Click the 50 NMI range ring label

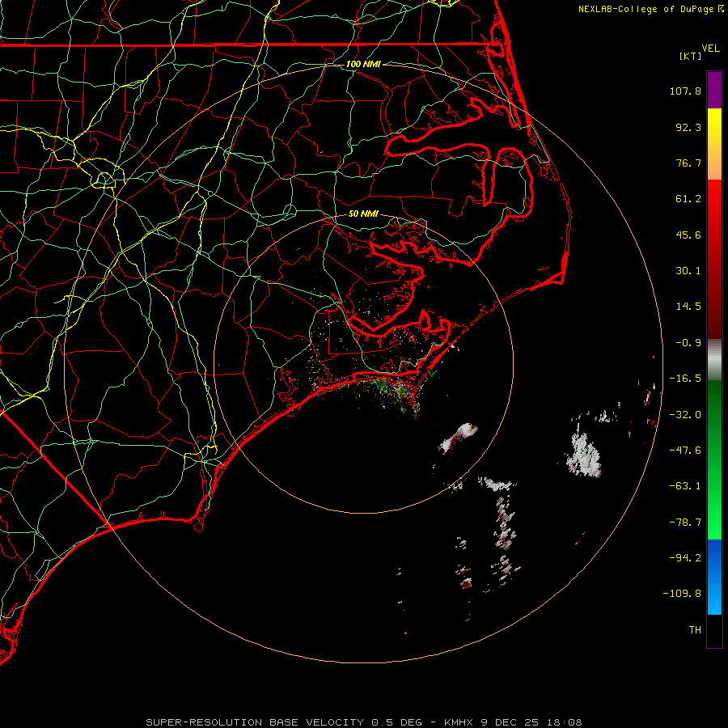363,214
